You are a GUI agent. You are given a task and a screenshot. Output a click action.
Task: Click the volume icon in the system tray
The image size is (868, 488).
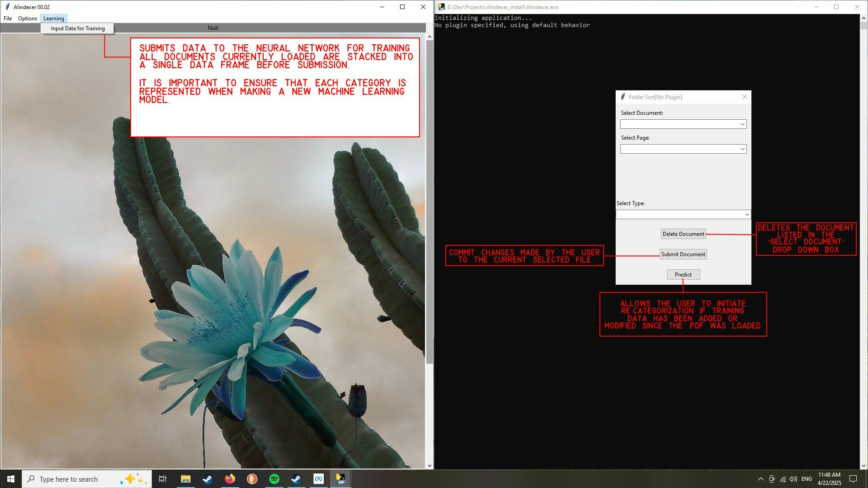point(793,479)
